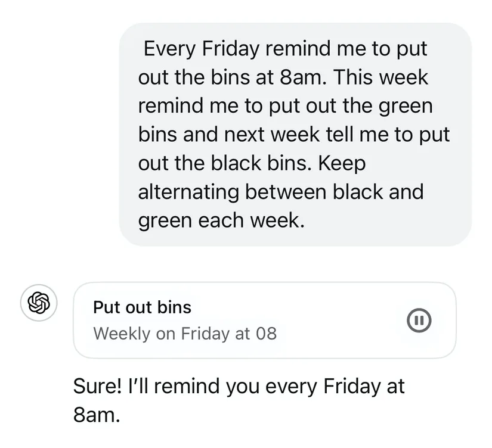Click the line 'remind me to put out the green'
Viewport: 492px width, 448px height.
[286, 106]
